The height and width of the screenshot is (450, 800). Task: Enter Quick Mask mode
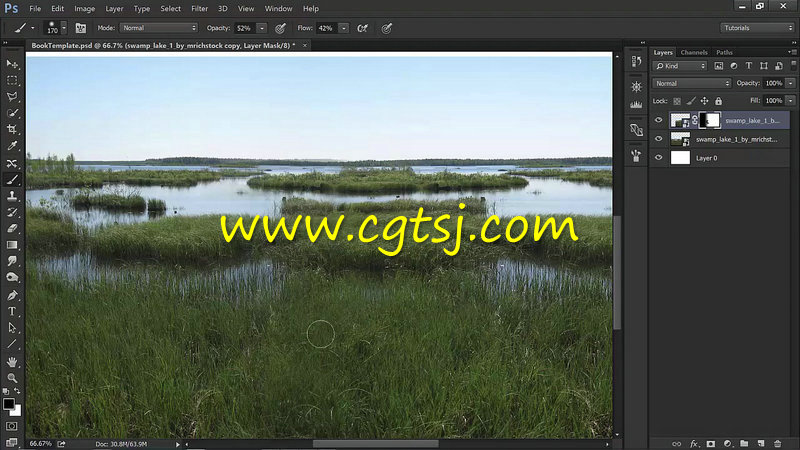[12, 426]
